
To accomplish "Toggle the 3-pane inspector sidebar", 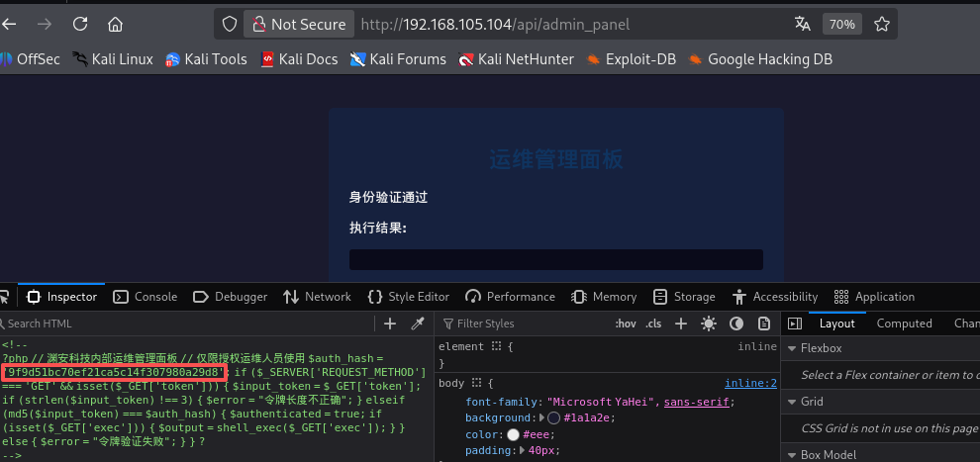I will point(794,323).
